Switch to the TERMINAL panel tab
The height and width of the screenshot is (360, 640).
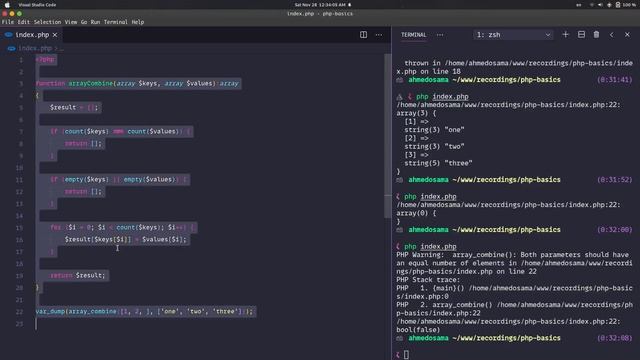pyautogui.click(x=413, y=35)
